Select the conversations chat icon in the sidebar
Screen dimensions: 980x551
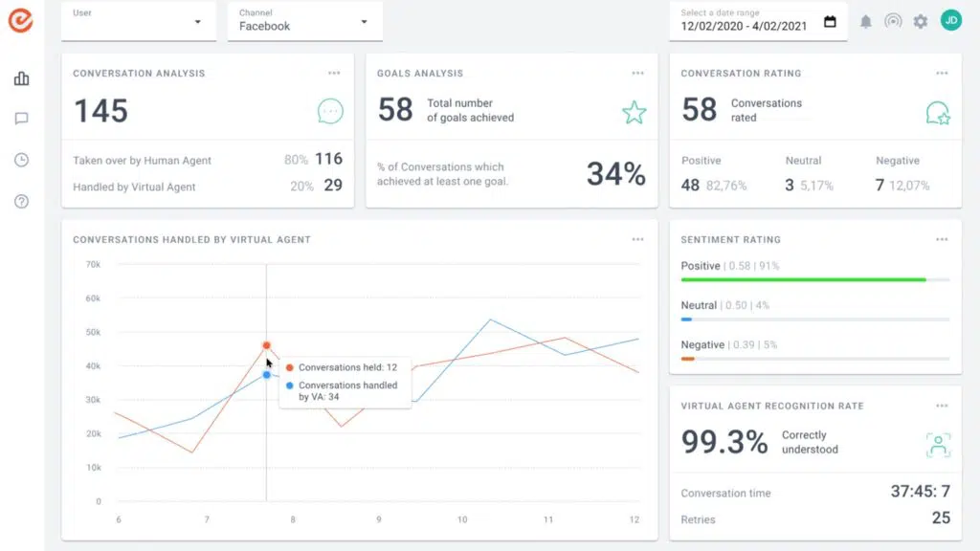21,119
